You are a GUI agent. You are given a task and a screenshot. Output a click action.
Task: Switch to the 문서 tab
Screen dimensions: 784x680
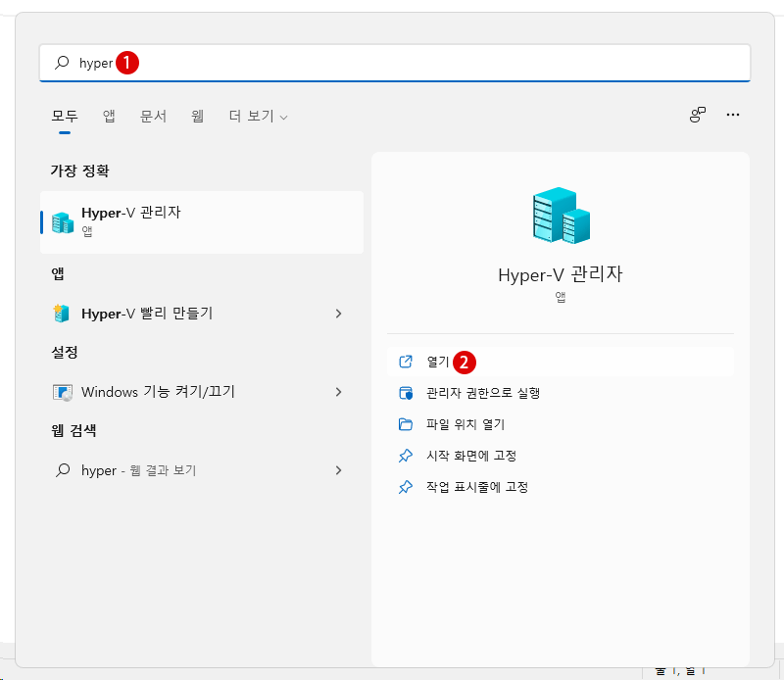[153, 116]
